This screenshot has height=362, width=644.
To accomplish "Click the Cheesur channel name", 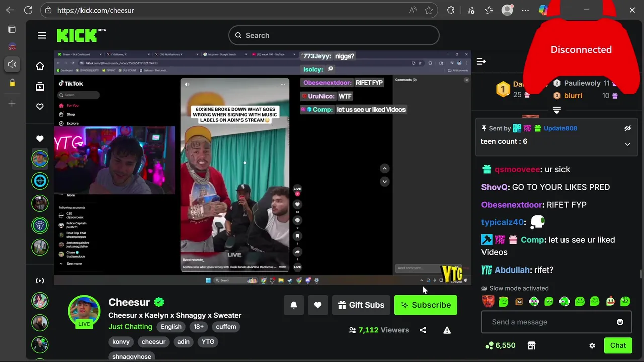I will [x=129, y=302].
